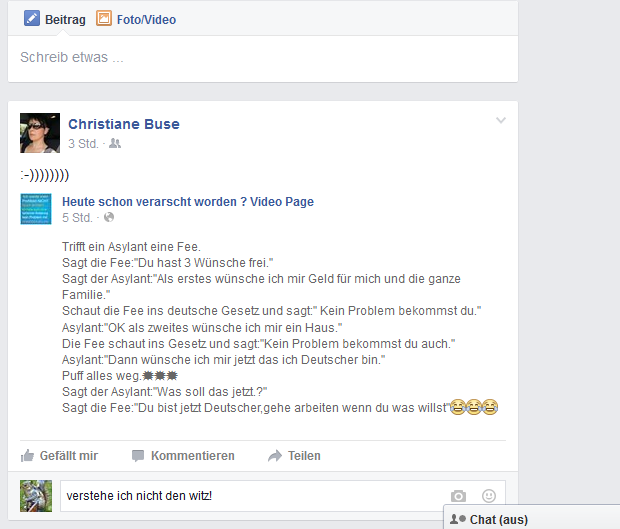Attach a photo using the camera icon
Image resolution: width=620 pixels, height=529 pixels.
(458, 496)
